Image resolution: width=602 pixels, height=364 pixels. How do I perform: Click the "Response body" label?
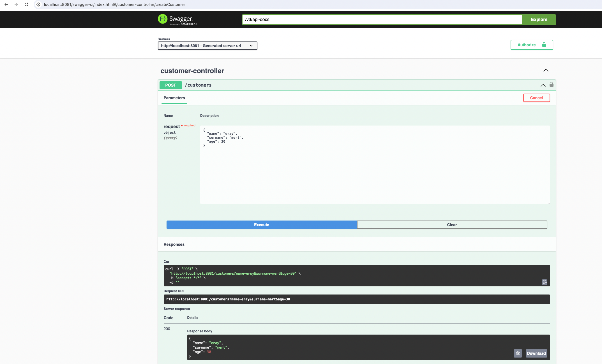coord(200,331)
